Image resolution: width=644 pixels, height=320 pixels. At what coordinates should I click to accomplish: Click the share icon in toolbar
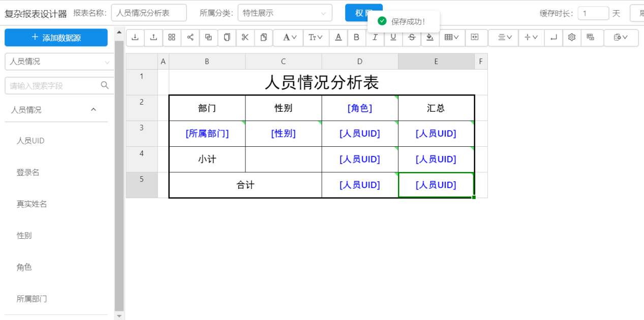click(x=190, y=38)
